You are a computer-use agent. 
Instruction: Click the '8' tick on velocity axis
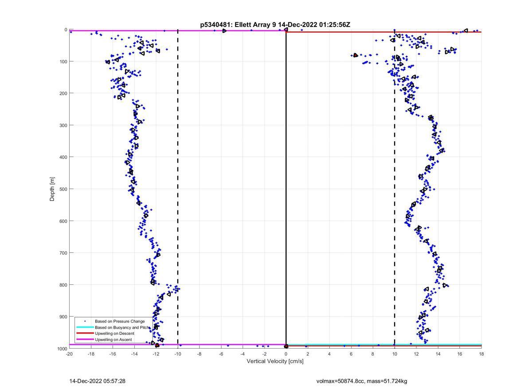[373, 354]
